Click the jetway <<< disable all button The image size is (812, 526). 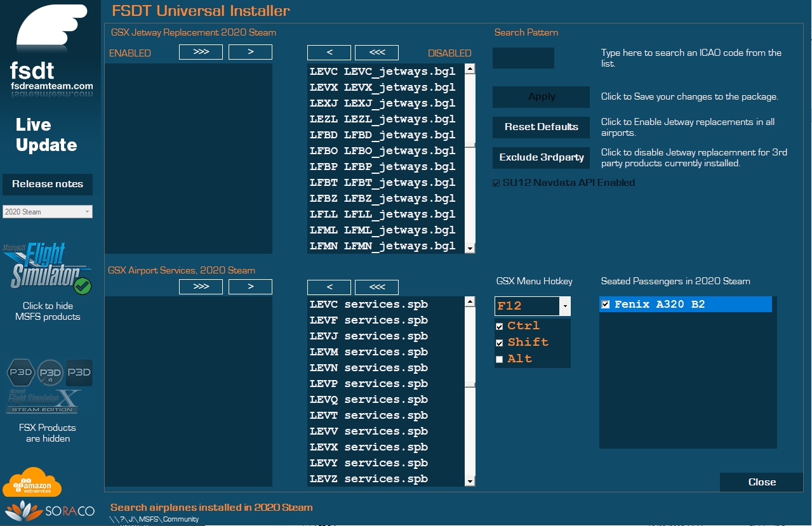coord(376,53)
